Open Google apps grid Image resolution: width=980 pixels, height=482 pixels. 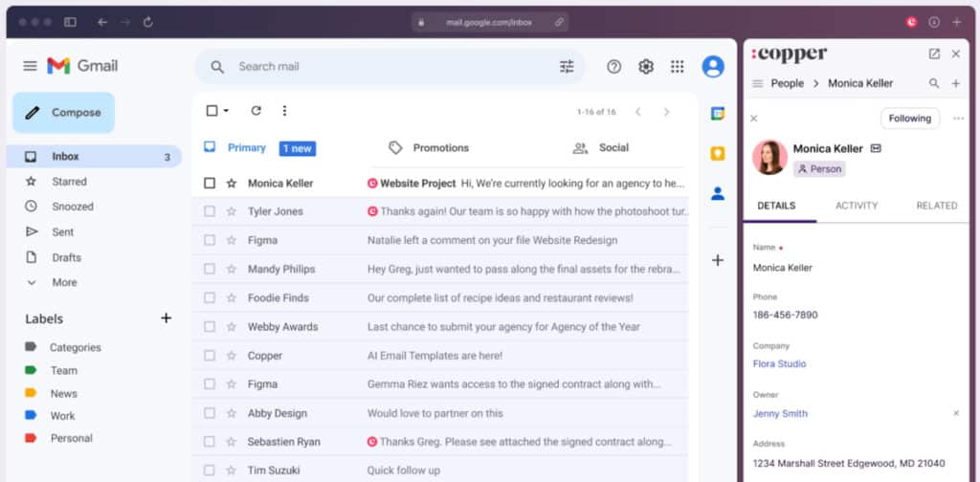tap(678, 66)
